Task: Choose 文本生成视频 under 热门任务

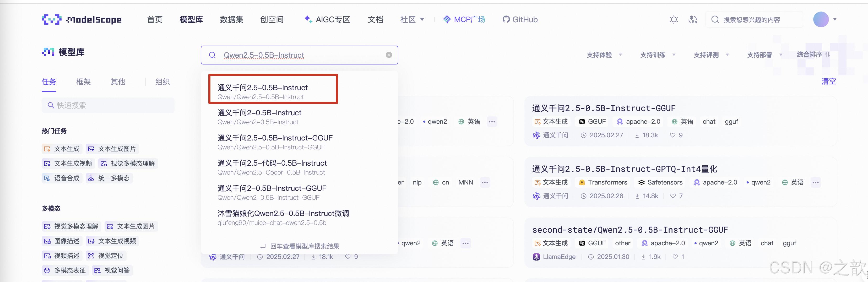Action: [x=68, y=163]
